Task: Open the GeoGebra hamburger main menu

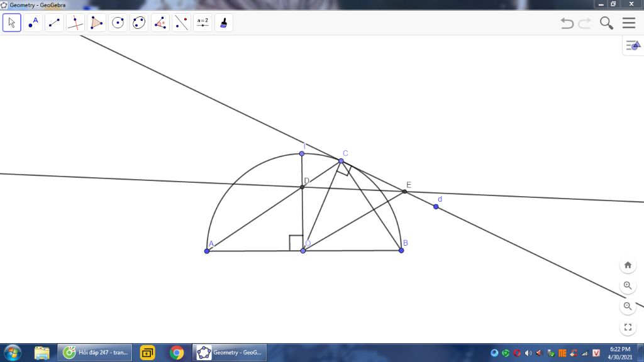Action: (x=629, y=23)
